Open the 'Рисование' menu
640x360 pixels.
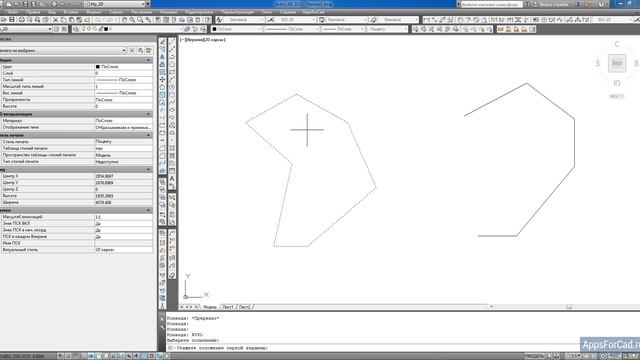point(142,12)
